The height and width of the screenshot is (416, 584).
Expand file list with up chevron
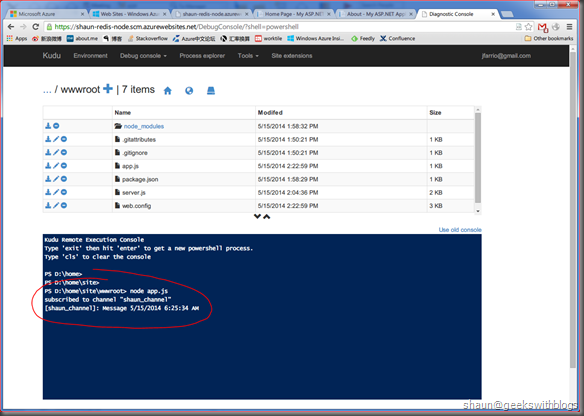click(x=267, y=216)
